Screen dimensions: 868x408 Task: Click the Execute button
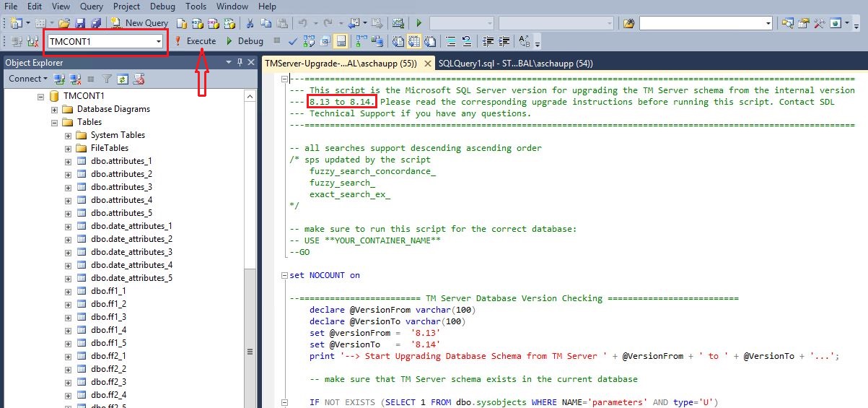click(x=195, y=41)
